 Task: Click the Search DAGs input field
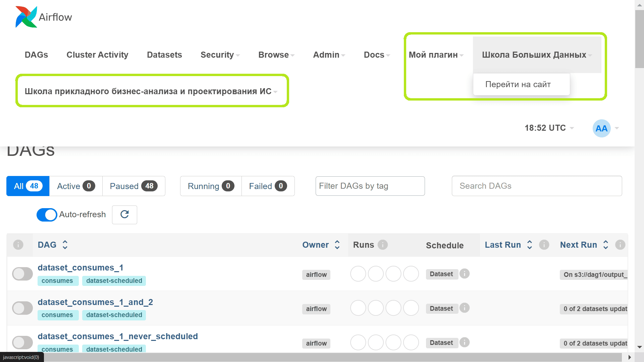537,186
